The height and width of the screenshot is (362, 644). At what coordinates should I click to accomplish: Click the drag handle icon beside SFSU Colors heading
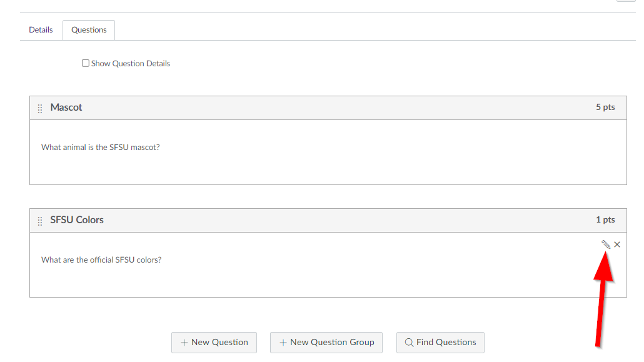pyautogui.click(x=40, y=220)
